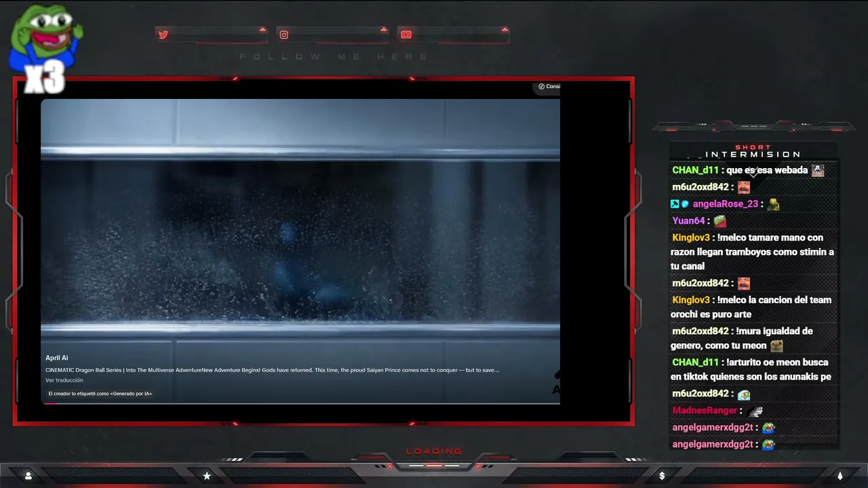
Task: Click the message 'cancion del team orochi es puro arte'
Action: click(751, 307)
